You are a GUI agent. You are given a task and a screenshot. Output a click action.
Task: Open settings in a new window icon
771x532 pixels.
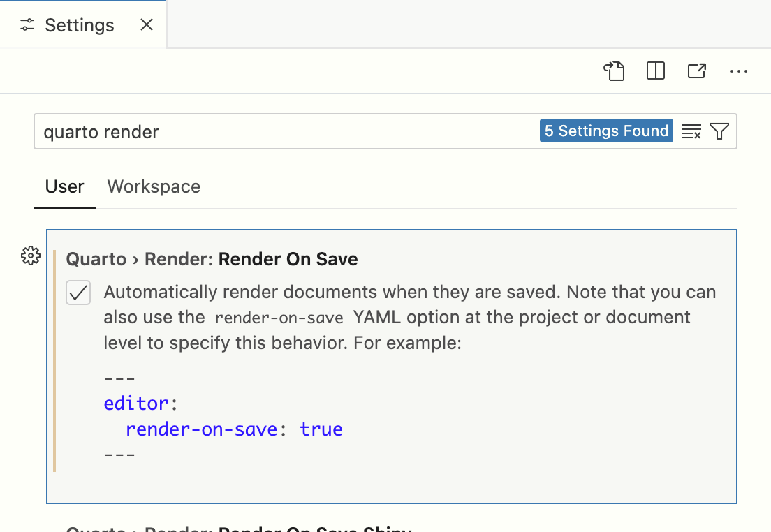696,71
